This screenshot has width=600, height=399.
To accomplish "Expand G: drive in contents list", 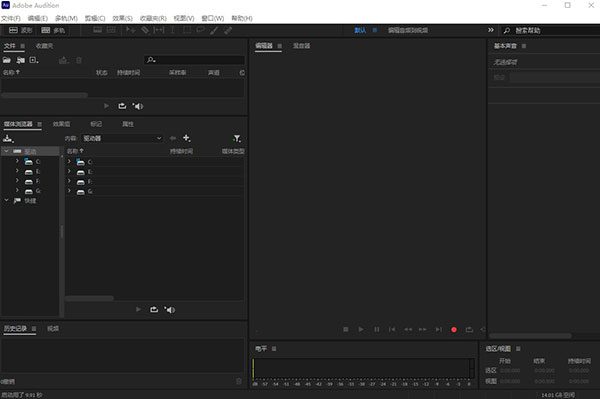I will 69,191.
